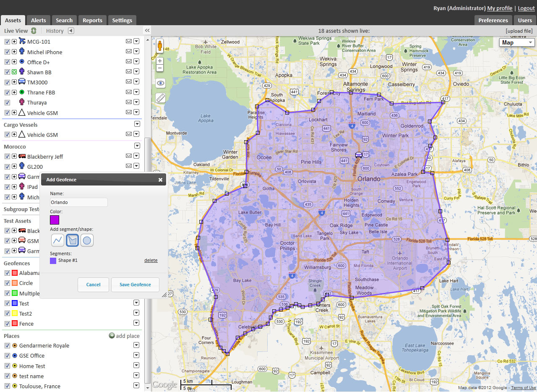Select the polygon shape tool

click(72, 240)
